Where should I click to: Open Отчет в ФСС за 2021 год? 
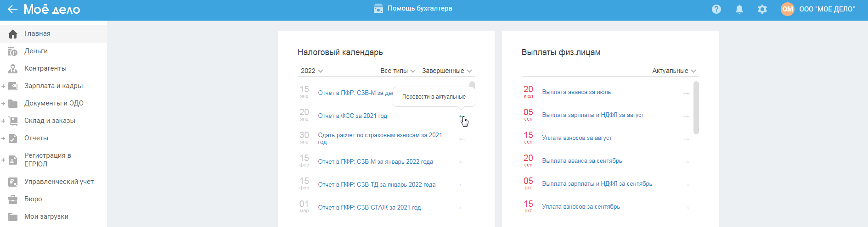(353, 116)
